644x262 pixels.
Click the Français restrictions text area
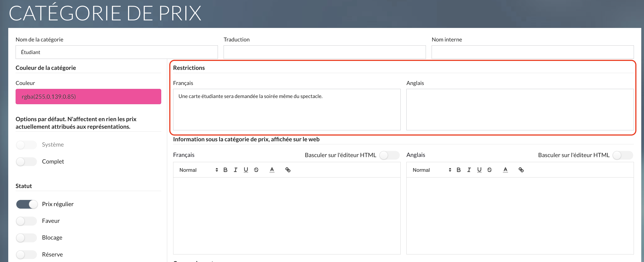(x=287, y=109)
